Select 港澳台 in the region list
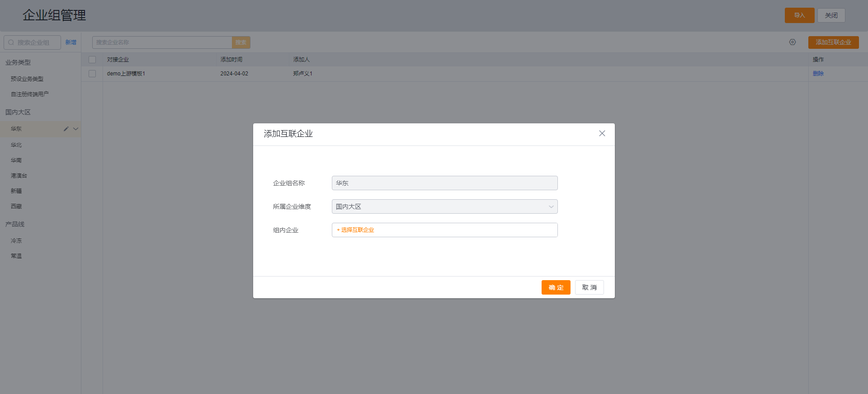The image size is (868, 394). tap(19, 176)
